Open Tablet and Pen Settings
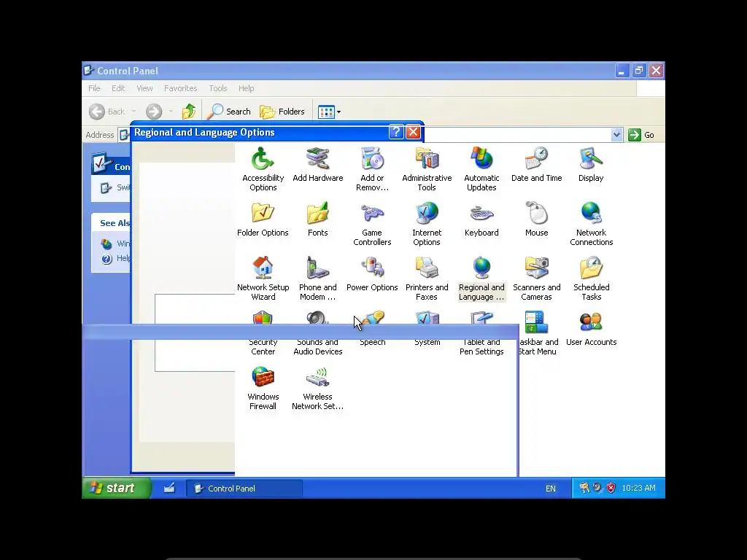 pyautogui.click(x=481, y=346)
